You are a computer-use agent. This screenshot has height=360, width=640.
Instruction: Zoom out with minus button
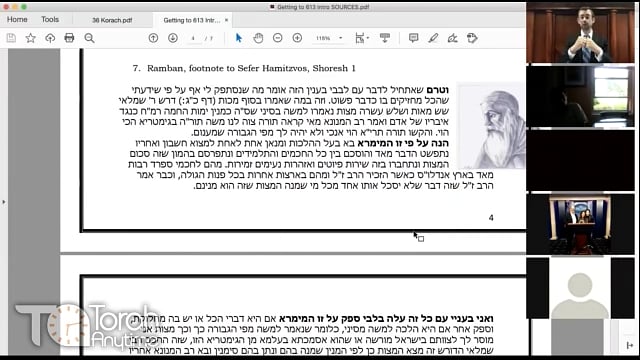tap(278, 38)
